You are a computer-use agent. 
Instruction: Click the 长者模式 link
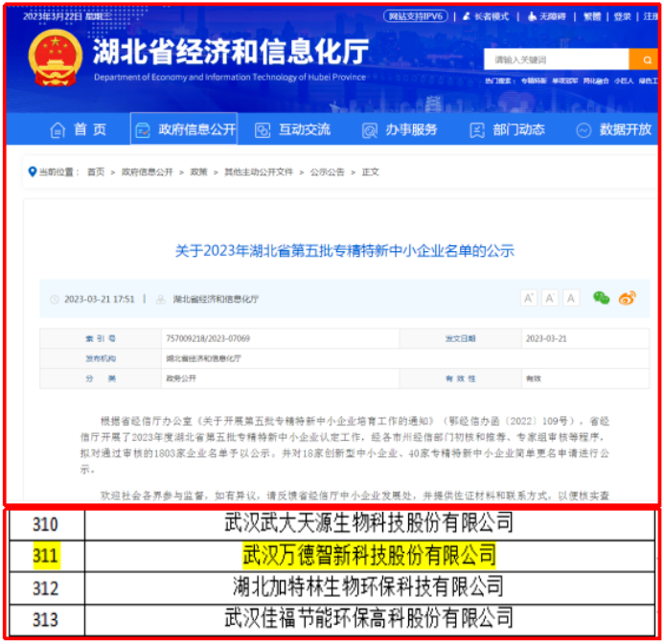[492, 16]
